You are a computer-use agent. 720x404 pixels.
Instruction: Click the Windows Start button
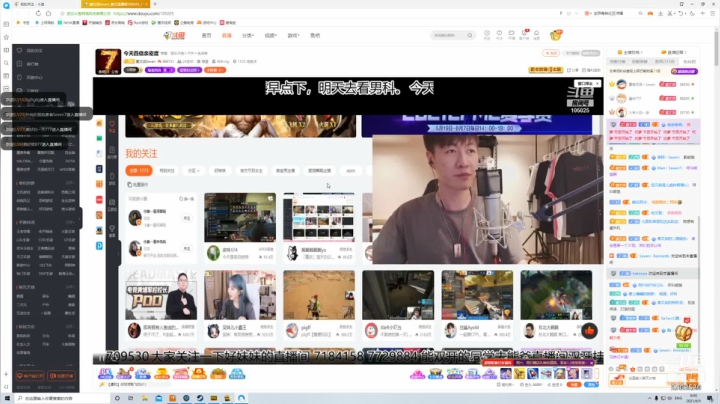(x=7, y=398)
